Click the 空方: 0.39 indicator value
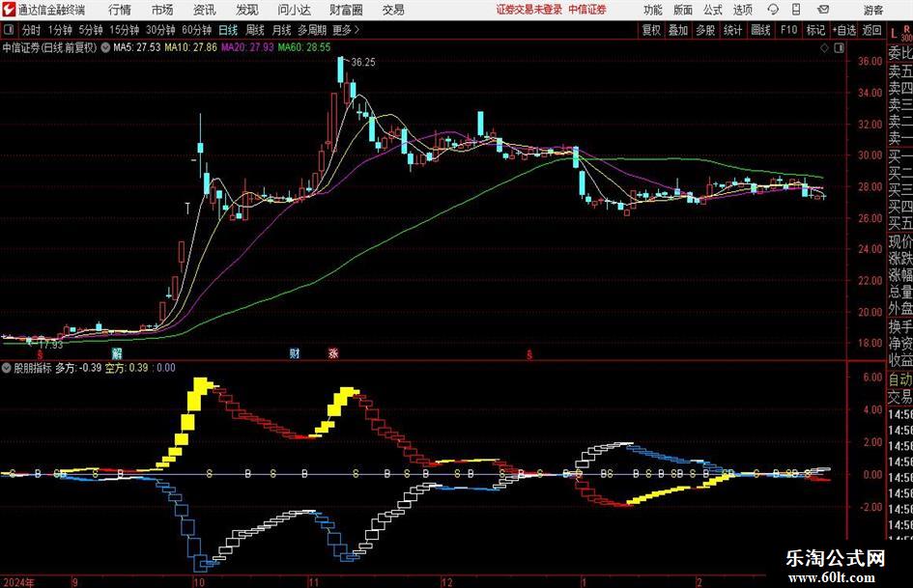This screenshot has height=588, width=913. coord(127,368)
